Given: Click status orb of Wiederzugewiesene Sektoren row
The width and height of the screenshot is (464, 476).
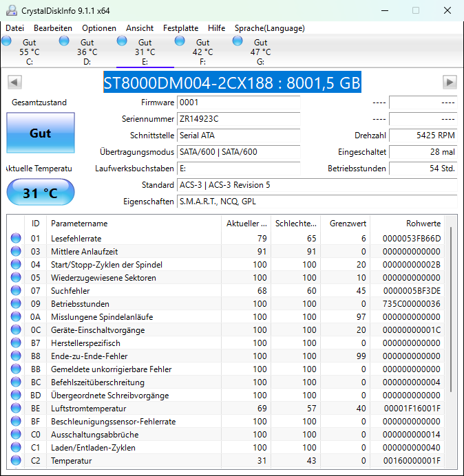Looking at the screenshot, I should [16, 277].
